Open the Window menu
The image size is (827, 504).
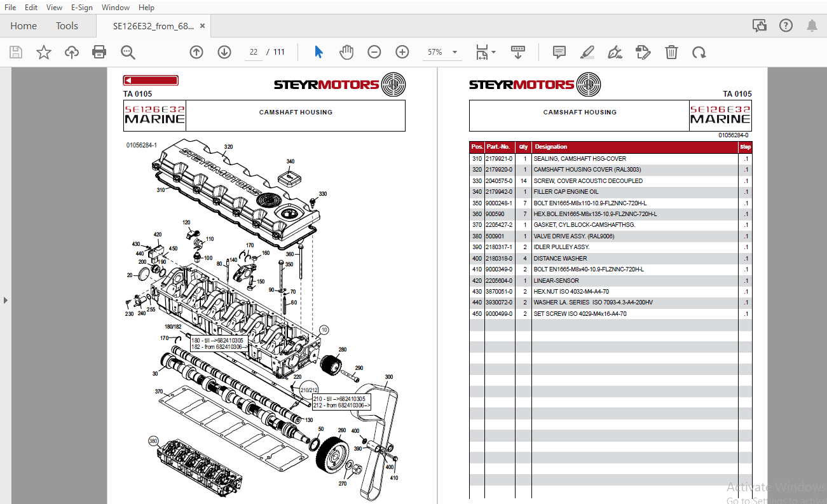coord(116,7)
